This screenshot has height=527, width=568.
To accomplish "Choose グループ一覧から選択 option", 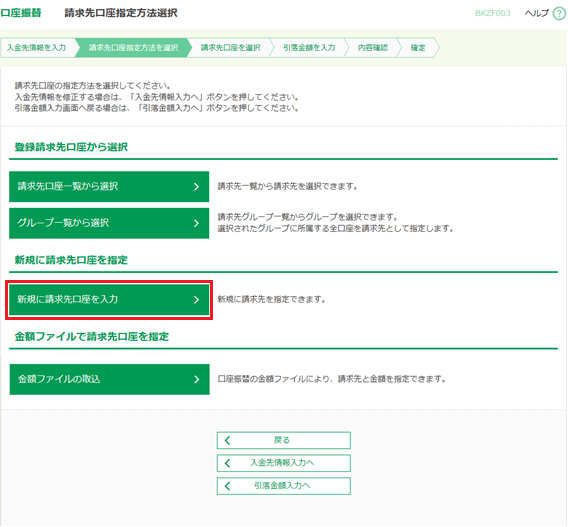I will [x=109, y=223].
